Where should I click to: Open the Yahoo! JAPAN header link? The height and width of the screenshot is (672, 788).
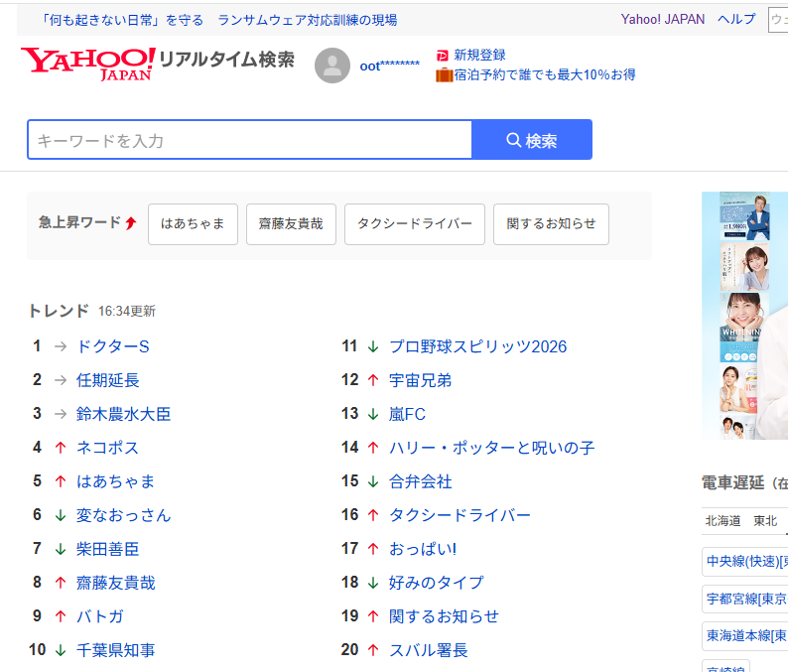662,19
